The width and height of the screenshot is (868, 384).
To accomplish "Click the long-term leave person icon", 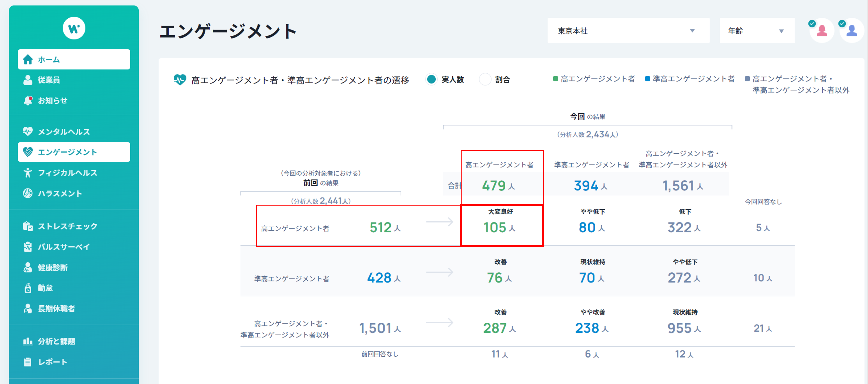I will point(28,309).
